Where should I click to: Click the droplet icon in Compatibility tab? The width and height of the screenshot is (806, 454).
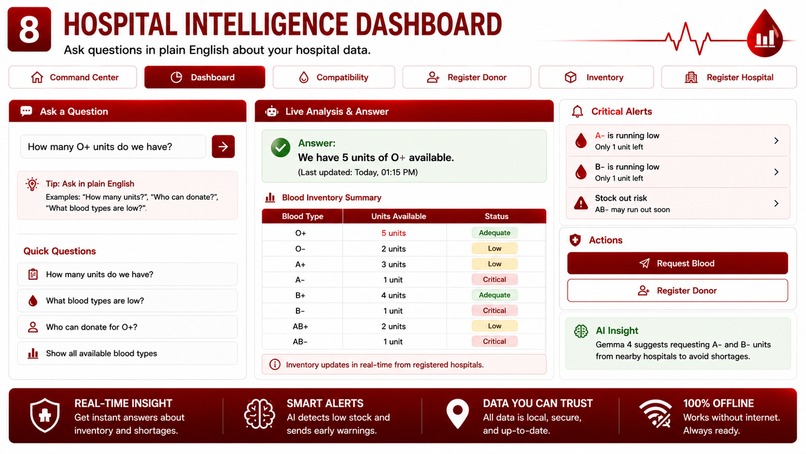coord(304,77)
